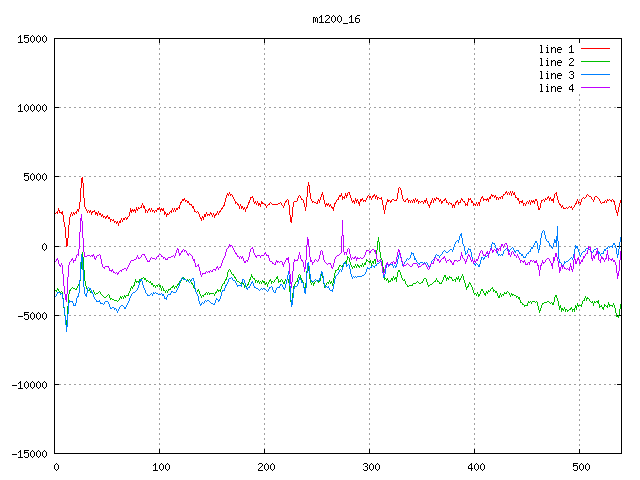Click the y-axis label -10000
The width and height of the screenshot is (640, 480).
coord(29,385)
